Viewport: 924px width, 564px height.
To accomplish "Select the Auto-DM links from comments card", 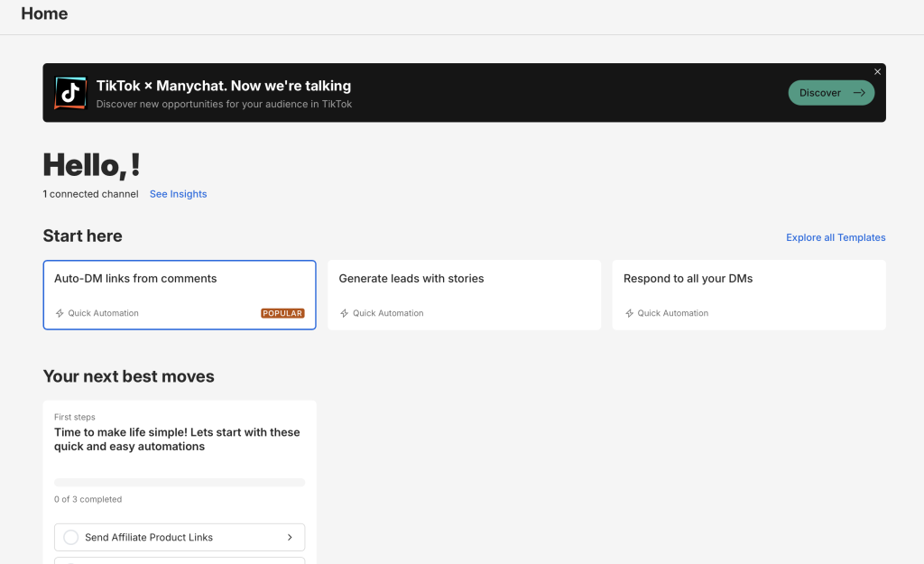I will [x=180, y=295].
